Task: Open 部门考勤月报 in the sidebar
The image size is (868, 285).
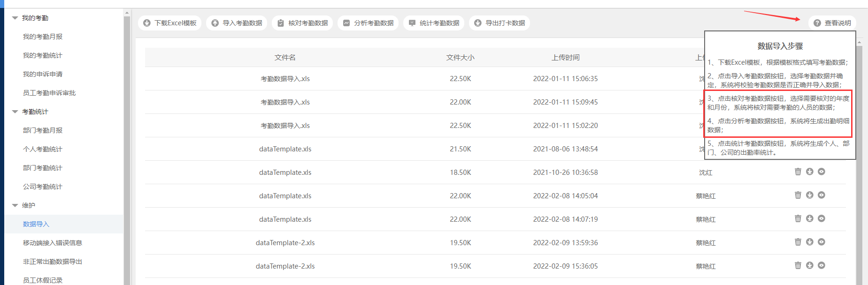Action: tap(43, 130)
